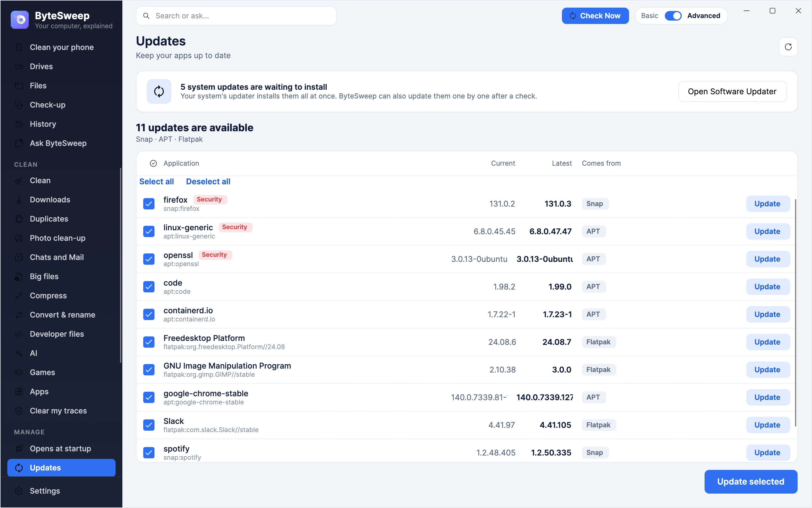Open Compress icon in sidebar
This screenshot has width=812, height=508.
pos(19,296)
